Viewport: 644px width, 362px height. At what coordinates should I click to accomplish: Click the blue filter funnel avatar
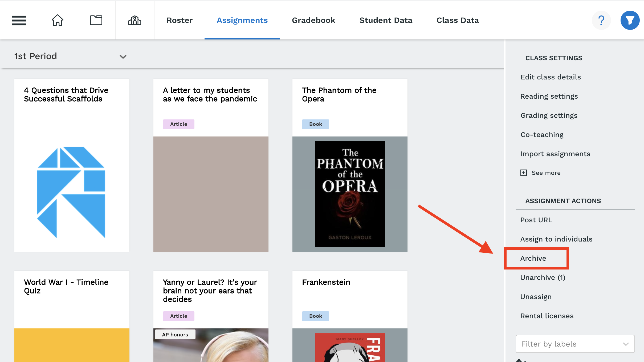click(630, 20)
